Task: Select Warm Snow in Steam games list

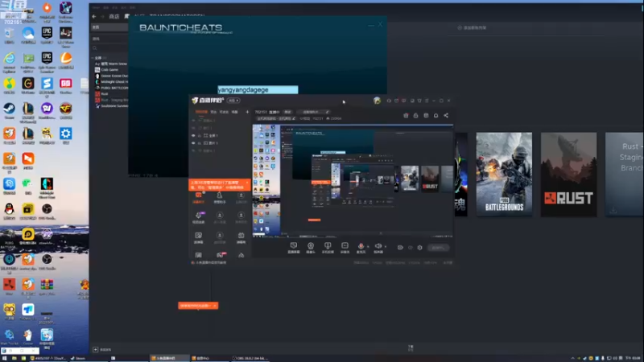Action: coord(111,64)
